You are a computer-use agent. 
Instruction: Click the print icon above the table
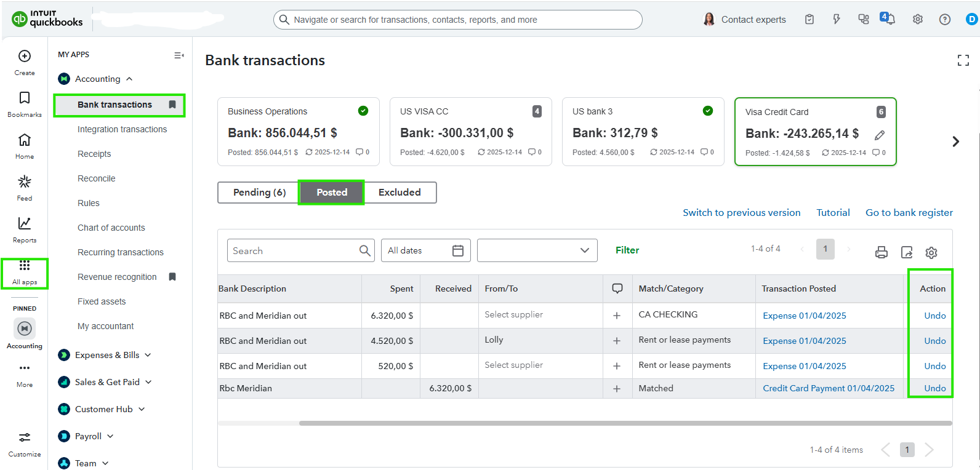point(882,252)
